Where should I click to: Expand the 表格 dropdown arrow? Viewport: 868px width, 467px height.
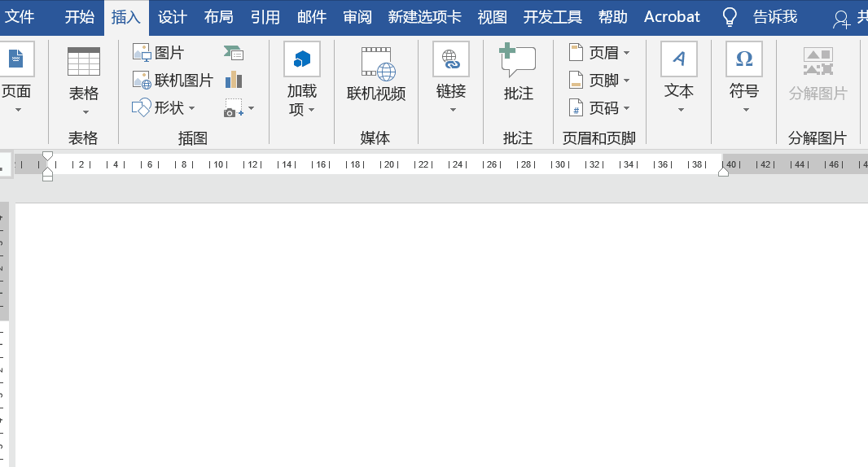[85, 112]
